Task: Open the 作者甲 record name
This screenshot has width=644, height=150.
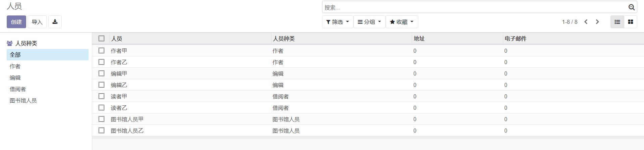Action: [119, 51]
